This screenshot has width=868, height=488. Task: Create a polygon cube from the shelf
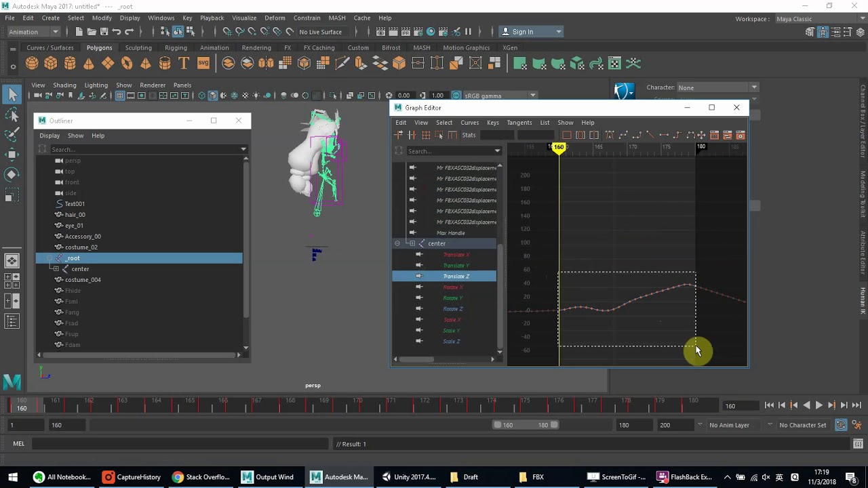click(x=51, y=64)
